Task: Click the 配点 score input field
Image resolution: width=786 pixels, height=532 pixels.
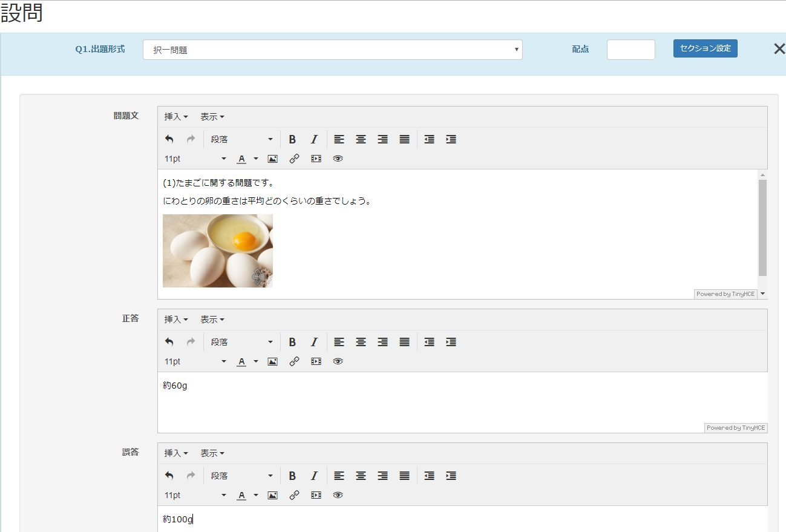Action: click(x=630, y=50)
